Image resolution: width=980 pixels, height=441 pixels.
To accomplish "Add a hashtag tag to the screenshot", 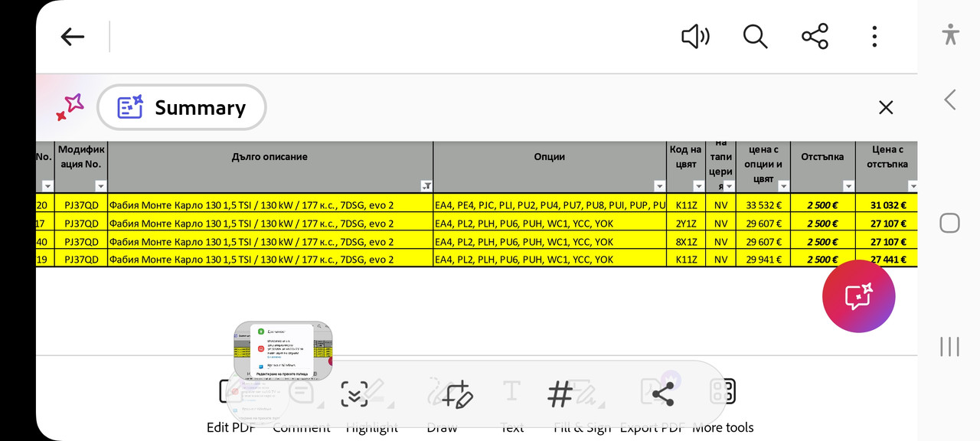I will (560, 395).
